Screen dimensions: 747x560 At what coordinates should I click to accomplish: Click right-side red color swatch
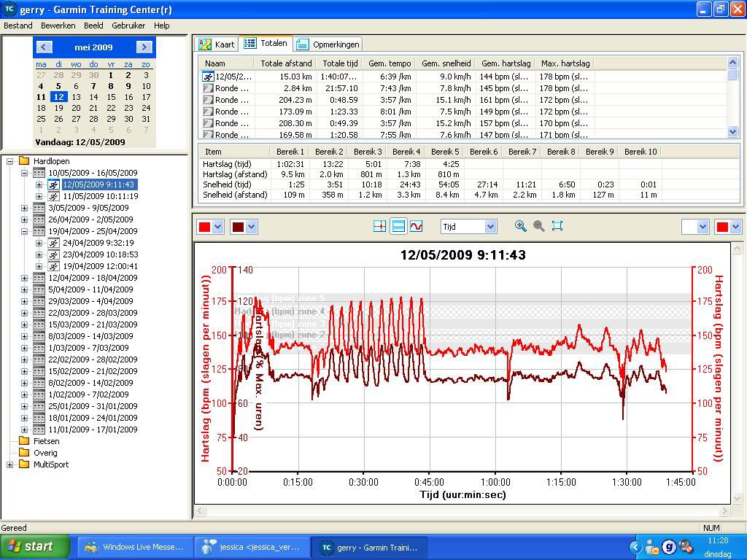point(721,227)
